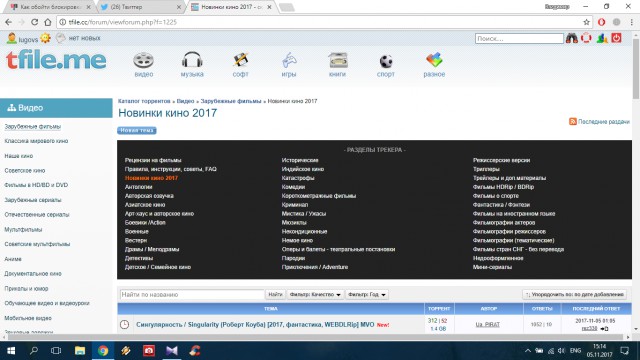The image size is (640, 360).
Task: Open the спорт soccer ball category
Action: coord(386,64)
